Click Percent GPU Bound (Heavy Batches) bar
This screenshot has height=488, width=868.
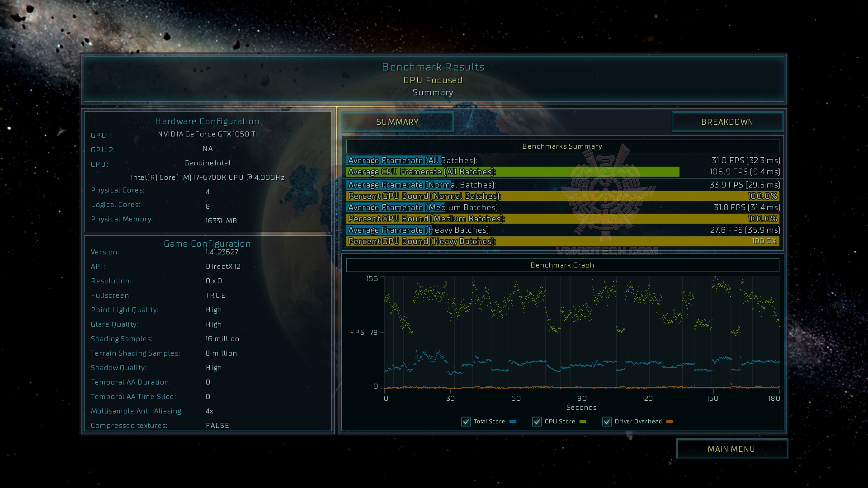562,241
